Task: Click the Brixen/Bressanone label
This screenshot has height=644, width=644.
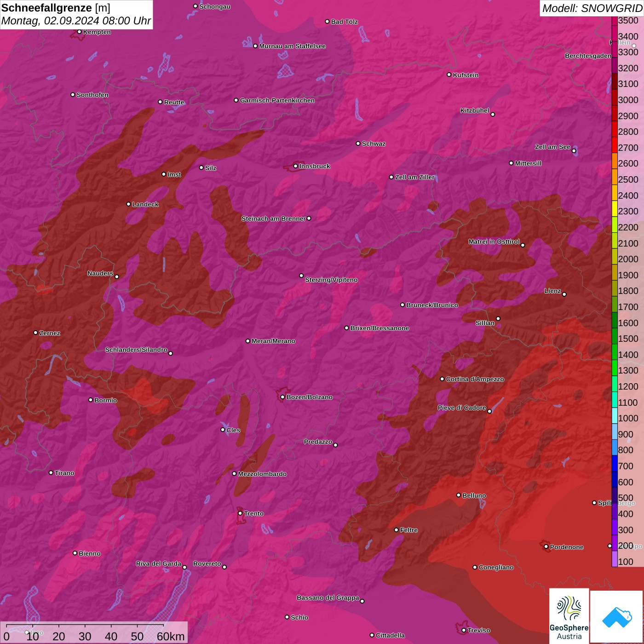Action: pos(380,328)
